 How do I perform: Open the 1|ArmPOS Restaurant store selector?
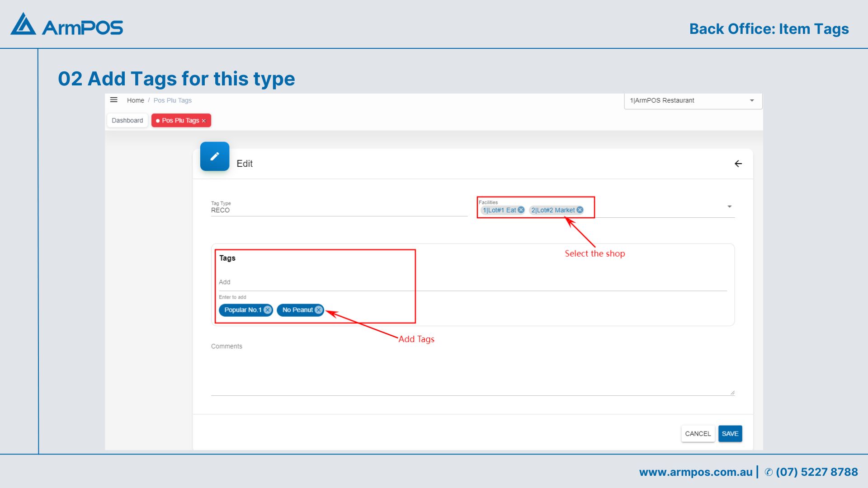click(693, 100)
